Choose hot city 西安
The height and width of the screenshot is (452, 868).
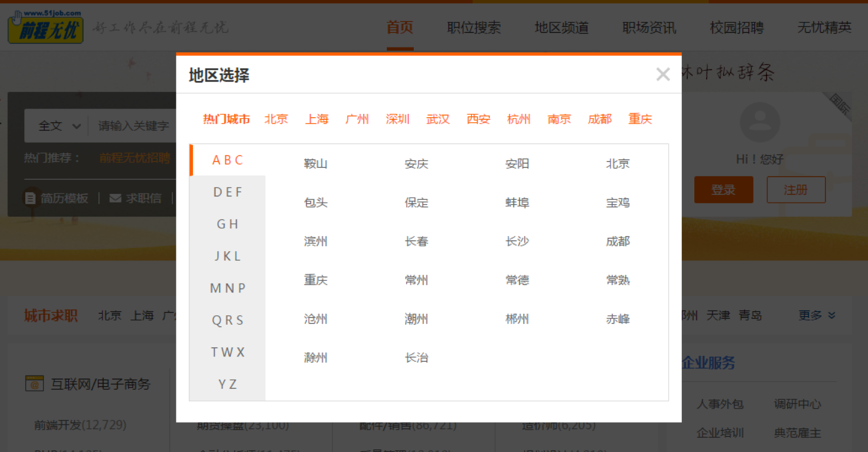point(479,119)
